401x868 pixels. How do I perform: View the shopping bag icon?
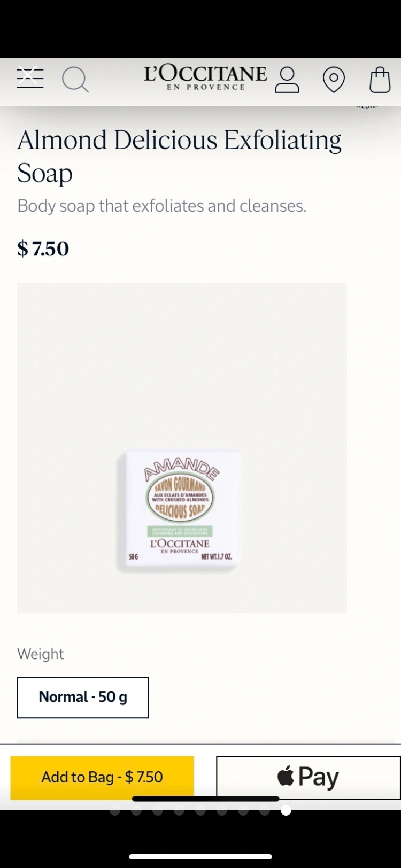[x=380, y=80]
